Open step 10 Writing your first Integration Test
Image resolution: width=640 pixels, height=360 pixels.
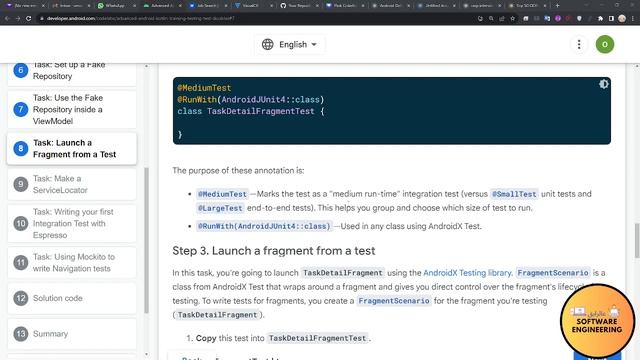coord(72,223)
